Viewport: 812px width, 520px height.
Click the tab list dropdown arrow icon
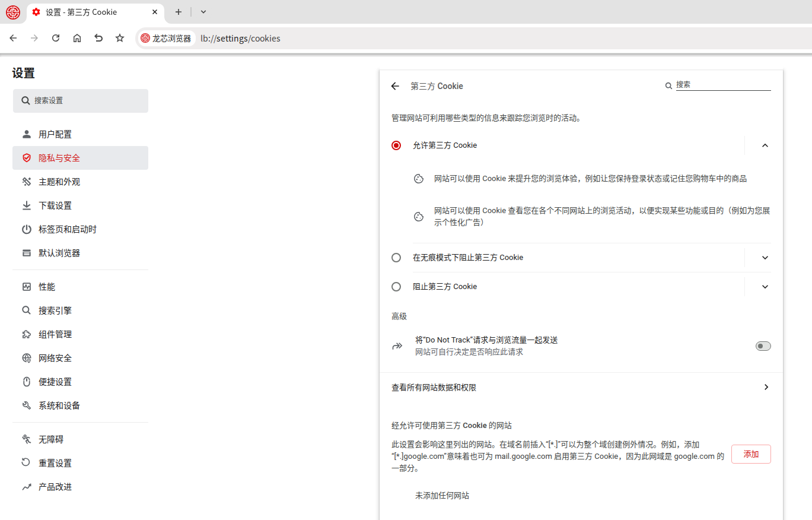(x=203, y=12)
